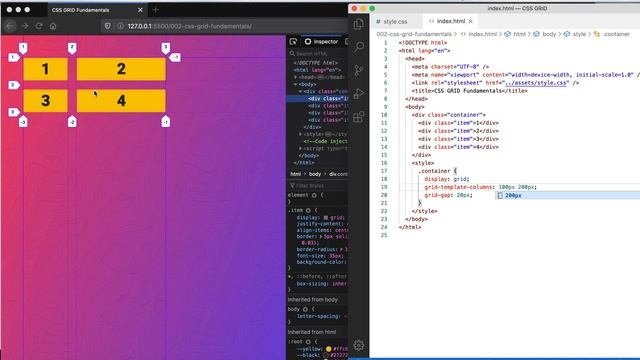Open VS Code Explorer files icon

click(x=358, y=24)
